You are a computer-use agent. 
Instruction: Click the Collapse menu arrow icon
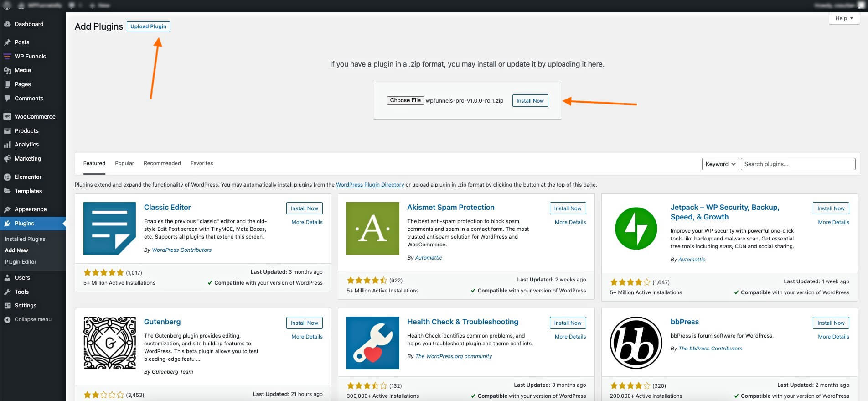tap(7, 320)
